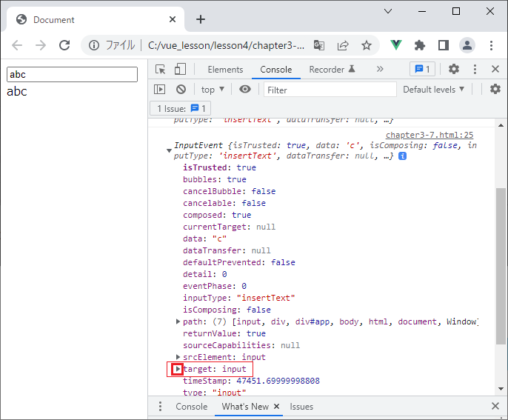Expand the target: input property

178,369
